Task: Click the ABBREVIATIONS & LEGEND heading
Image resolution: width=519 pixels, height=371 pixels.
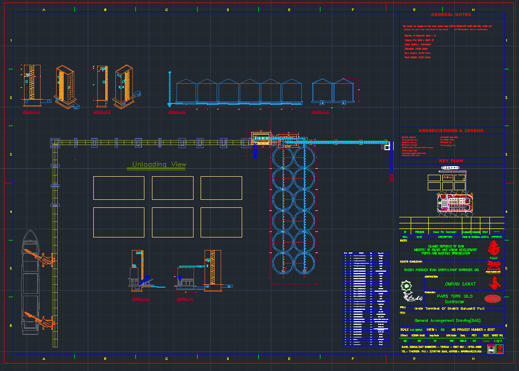Action: click(x=451, y=130)
